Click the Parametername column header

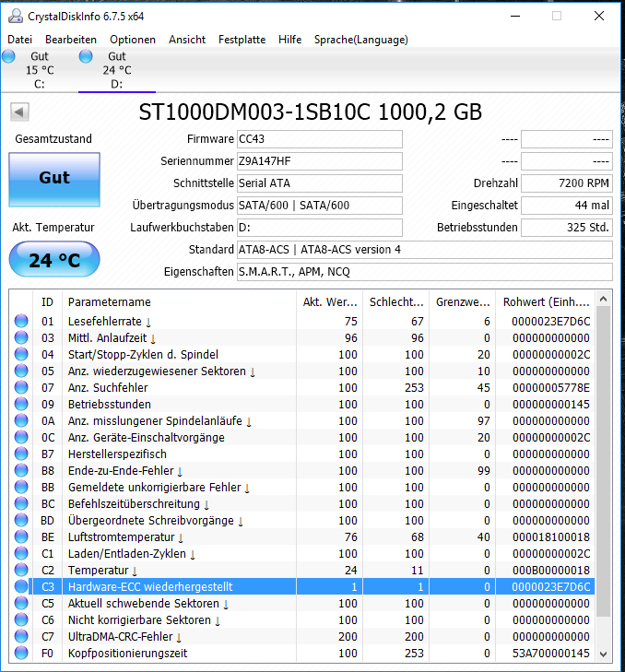[179, 302]
